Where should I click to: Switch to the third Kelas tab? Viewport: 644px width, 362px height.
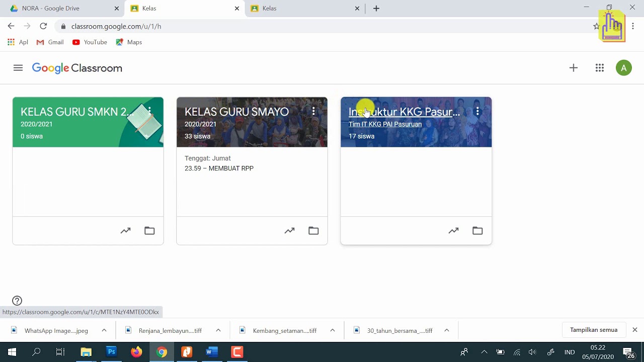(x=304, y=9)
